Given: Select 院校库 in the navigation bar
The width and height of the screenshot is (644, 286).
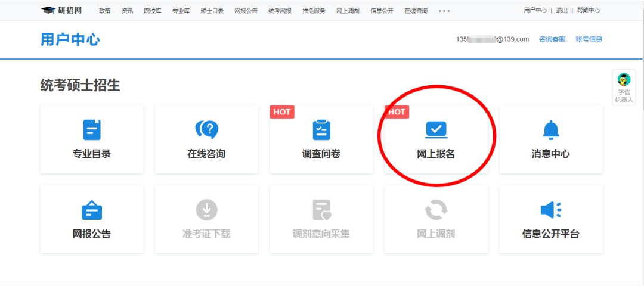Looking at the screenshot, I should pyautogui.click(x=153, y=11).
